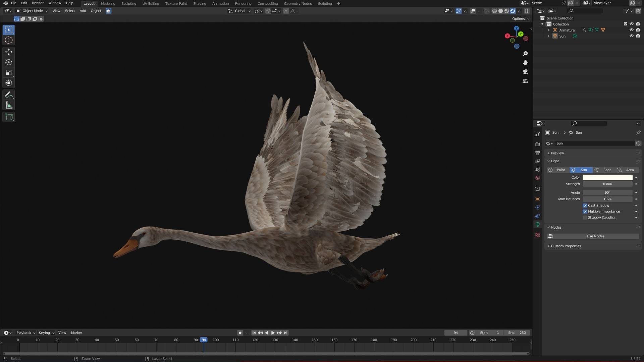Expand the Armature tree item
Image resolution: width=644 pixels, height=362 pixels.
coord(549,30)
